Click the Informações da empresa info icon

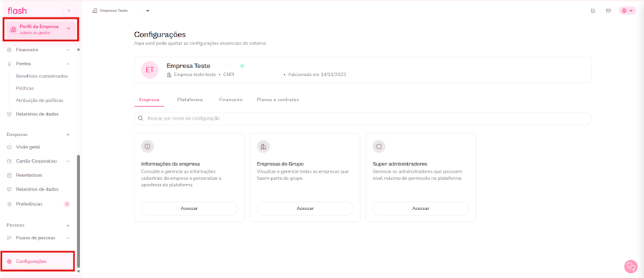147,146
